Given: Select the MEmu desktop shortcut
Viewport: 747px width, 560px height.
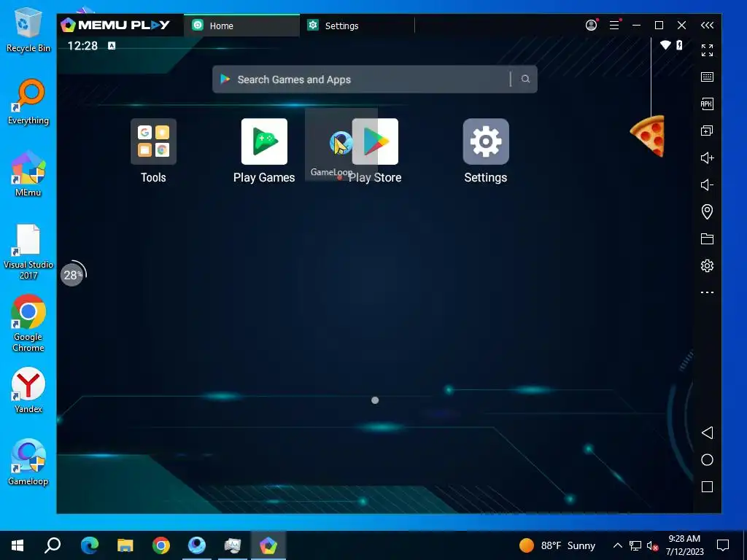Looking at the screenshot, I should coord(28,174).
